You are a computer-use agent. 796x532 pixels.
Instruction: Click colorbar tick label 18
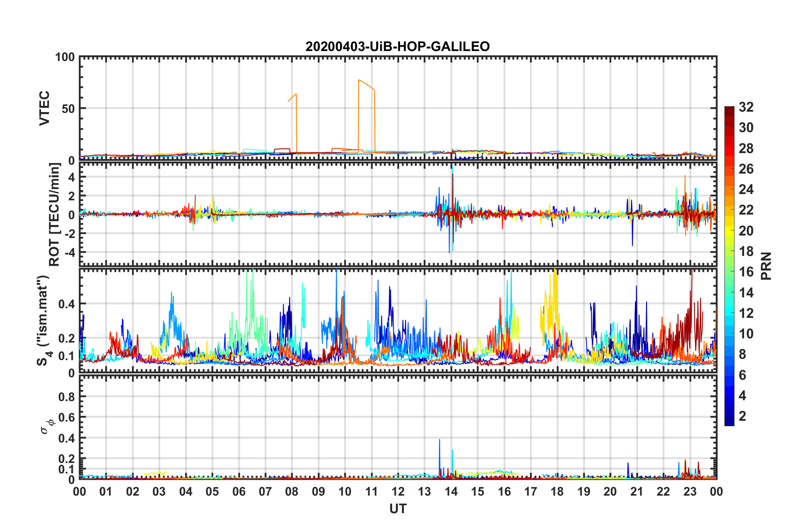[x=746, y=251]
